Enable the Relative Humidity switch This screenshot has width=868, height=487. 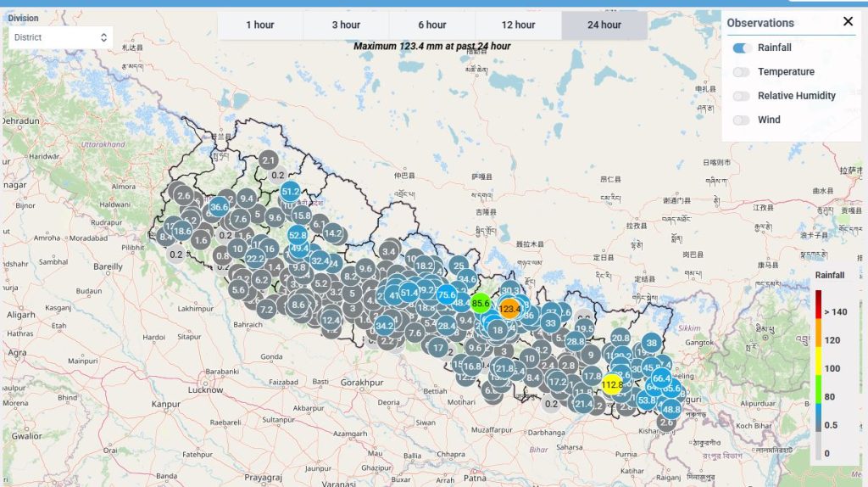click(742, 96)
